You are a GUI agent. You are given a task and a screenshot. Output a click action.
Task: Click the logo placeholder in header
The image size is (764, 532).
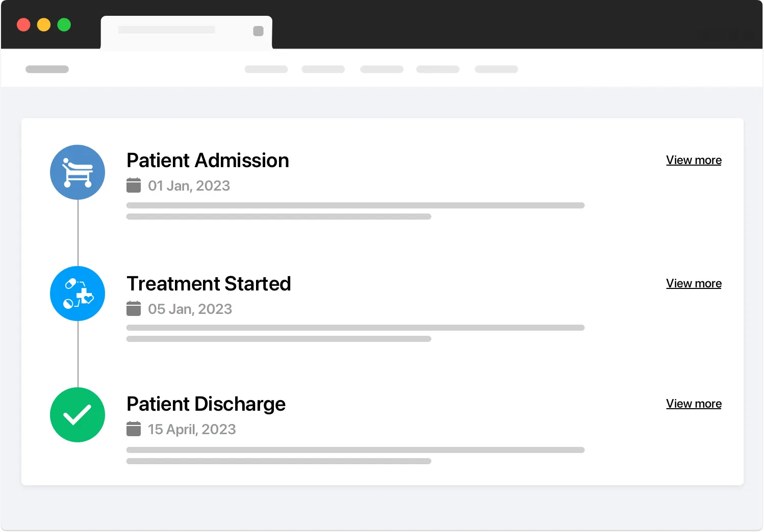tap(47, 69)
